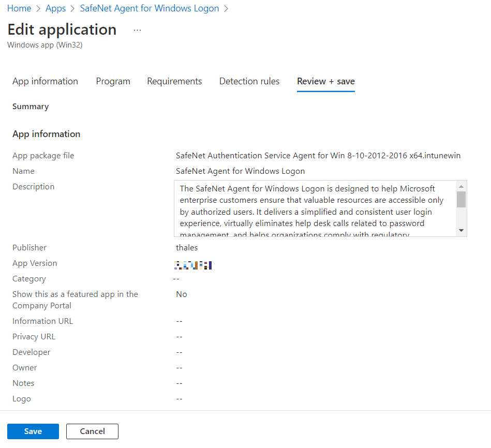Image resolution: width=491 pixels, height=448 pixels.
Task: Click the Save button
Action: click(33, 431)
